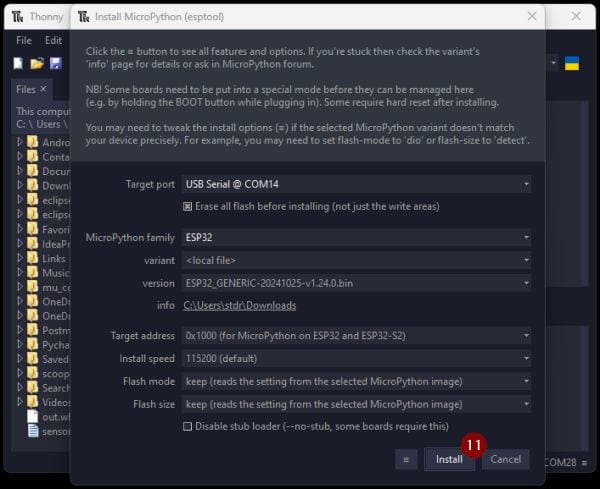This screenshot has width=600, height=489.
Task: Open the Flash mode dropdown
Action: coord(356,381)
